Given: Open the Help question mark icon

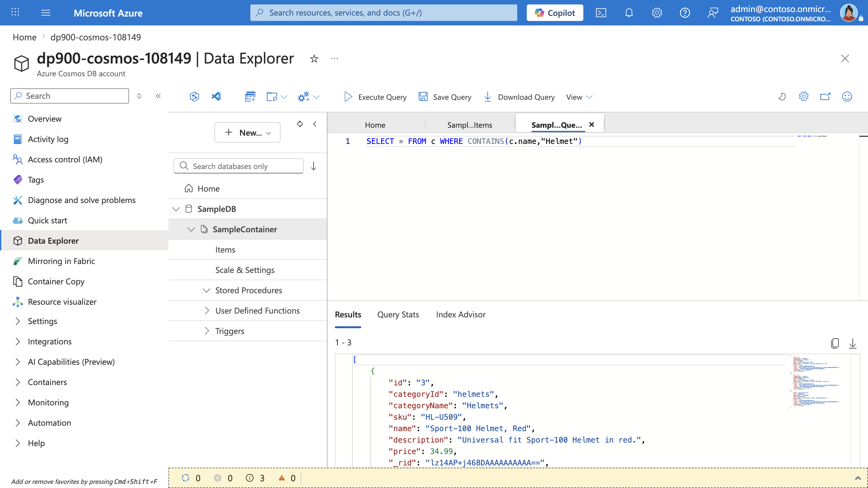Looking at the screenshot, I should tap(685, 13).
